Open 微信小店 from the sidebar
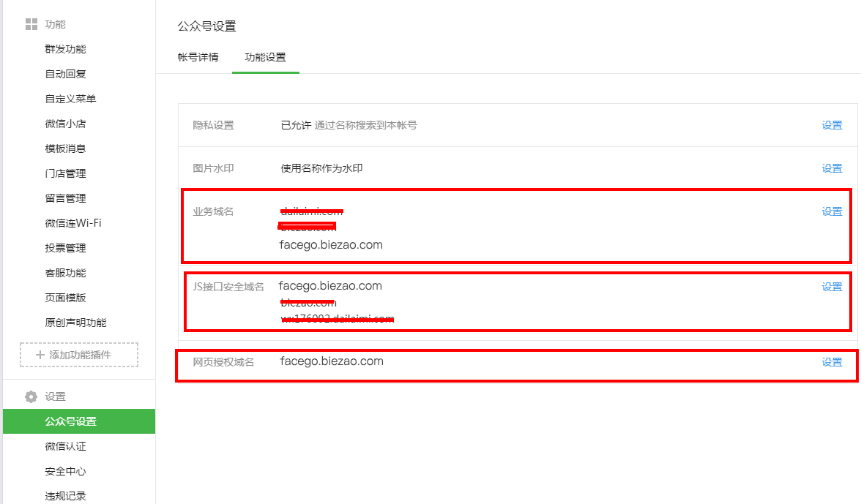This screenshot has height=504, width=861. [x=65, y=124]
